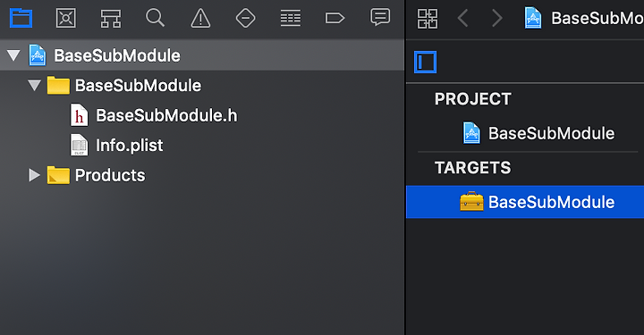644x335 pixels.
Task: Open the Project navigator folder icon
Action: click(21, 19)
